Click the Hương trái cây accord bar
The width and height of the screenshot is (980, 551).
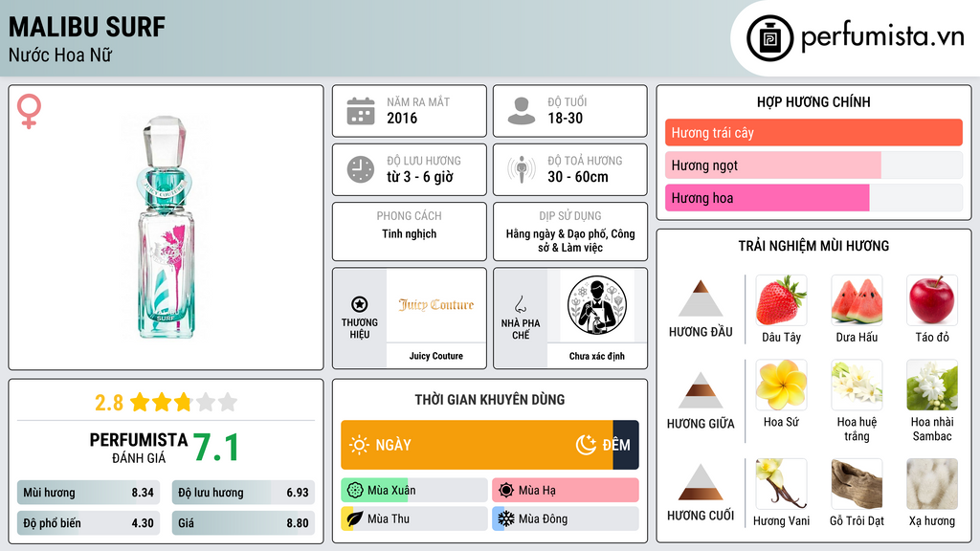pyautogui.click(x=813, y=132)
